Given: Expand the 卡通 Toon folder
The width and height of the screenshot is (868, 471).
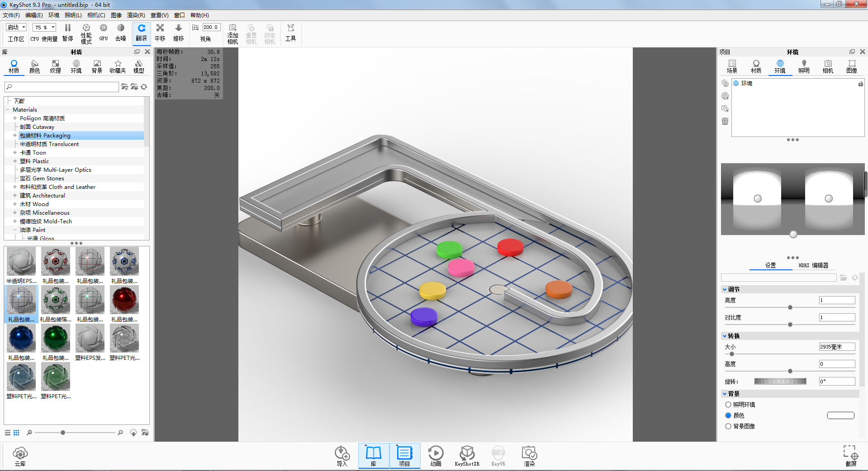Looking at the screenshot, I should (x=15, y=153).
